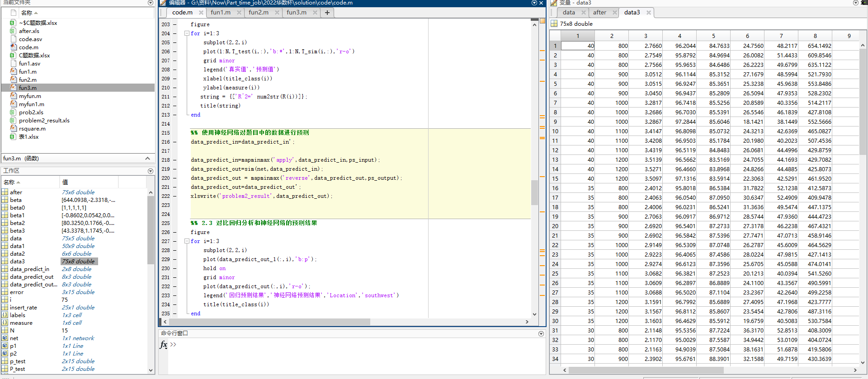868x379 pixels.
Task: Set breakpoint at line 218 dash
Action: pyautogui.click(x=175, y=160)
